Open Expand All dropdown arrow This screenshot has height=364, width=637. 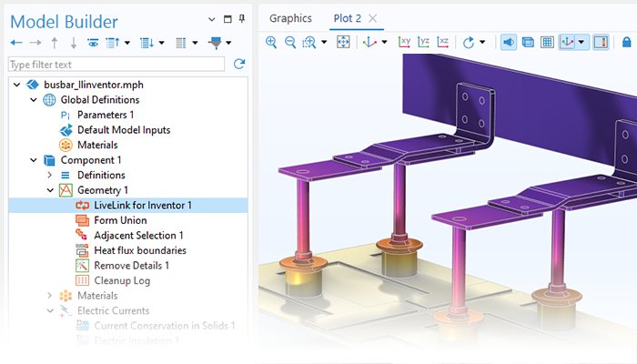162,43
